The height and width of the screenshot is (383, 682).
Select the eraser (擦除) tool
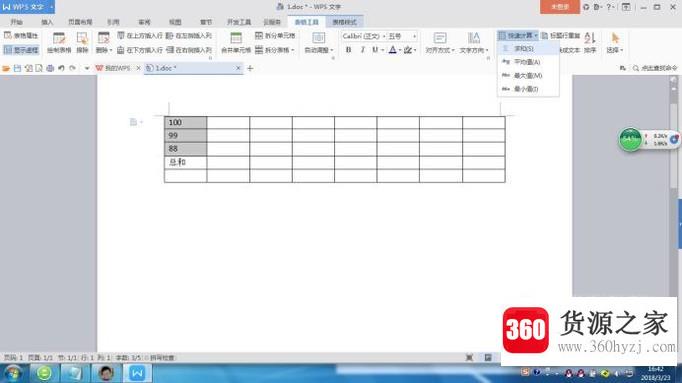(x=82, y=43)
